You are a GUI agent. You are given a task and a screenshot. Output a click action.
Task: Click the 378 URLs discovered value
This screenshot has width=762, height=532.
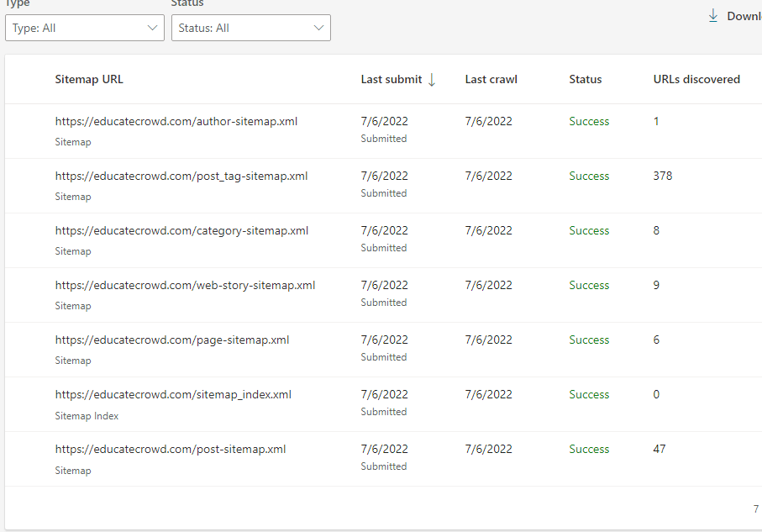(x=662, y=176)
